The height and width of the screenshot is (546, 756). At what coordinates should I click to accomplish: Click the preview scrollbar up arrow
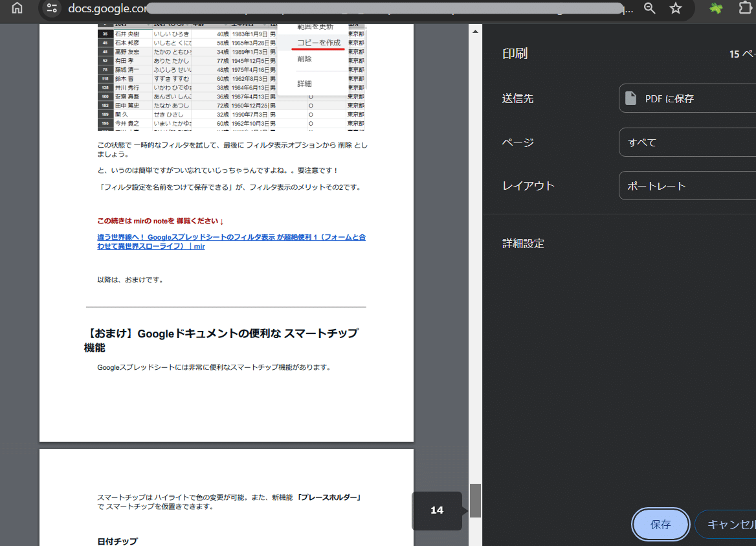tap(475, 31)
